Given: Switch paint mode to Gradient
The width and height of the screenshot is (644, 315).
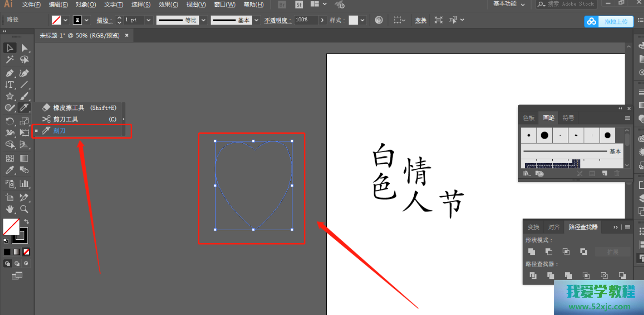Looking at the screenshot, I should tap(17, 252).
